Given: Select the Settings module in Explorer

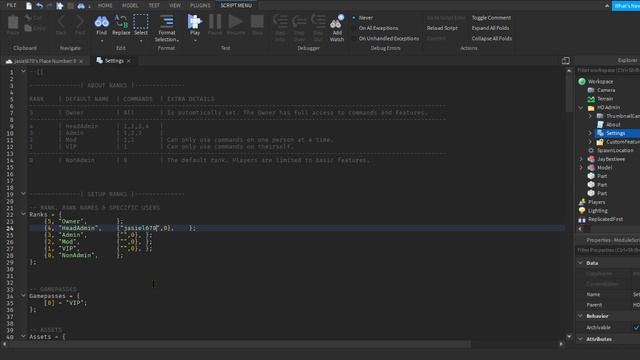Looking at the screenshot, I should pos(615,133).
